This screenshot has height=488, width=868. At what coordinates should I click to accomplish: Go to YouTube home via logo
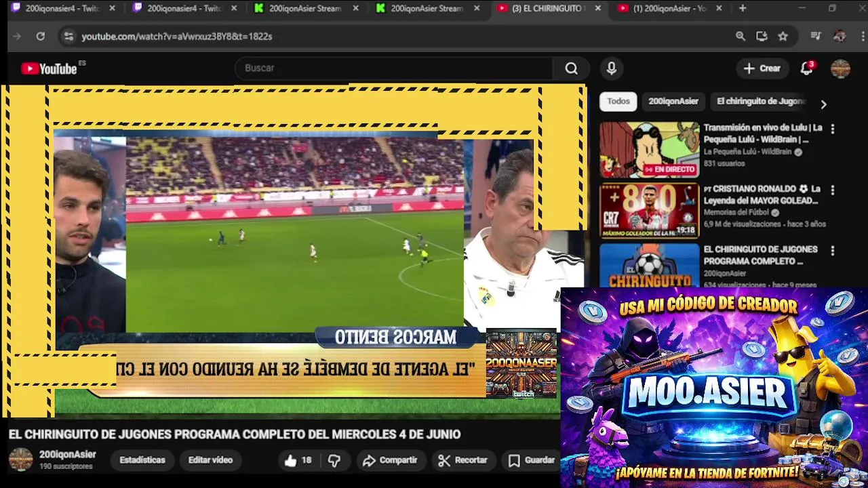point(49,68)
